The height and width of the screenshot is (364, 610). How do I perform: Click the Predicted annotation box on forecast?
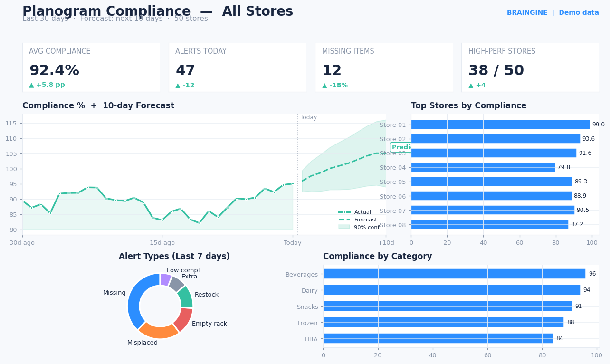tap(401, 147)
